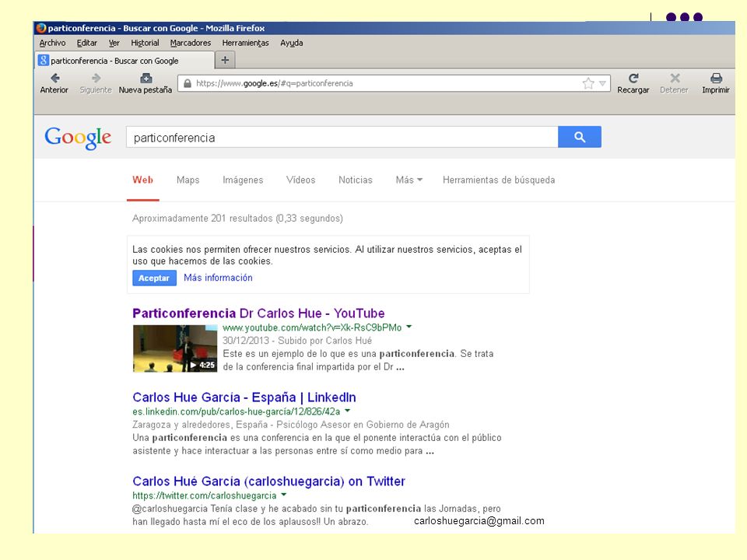Image resolution: width=747 pixels, height=560 pixels.
Task: Click the Google logo
Action: click(78, 138)
